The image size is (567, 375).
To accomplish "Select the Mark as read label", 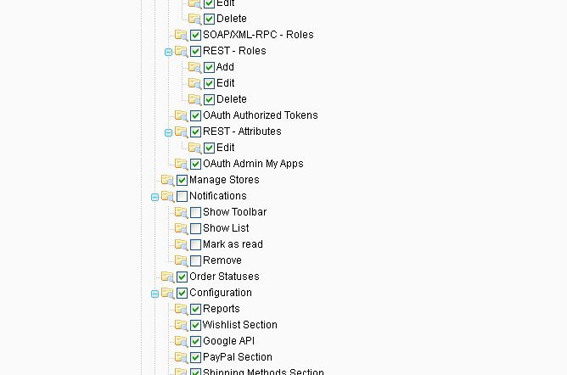I will (233, 244).
